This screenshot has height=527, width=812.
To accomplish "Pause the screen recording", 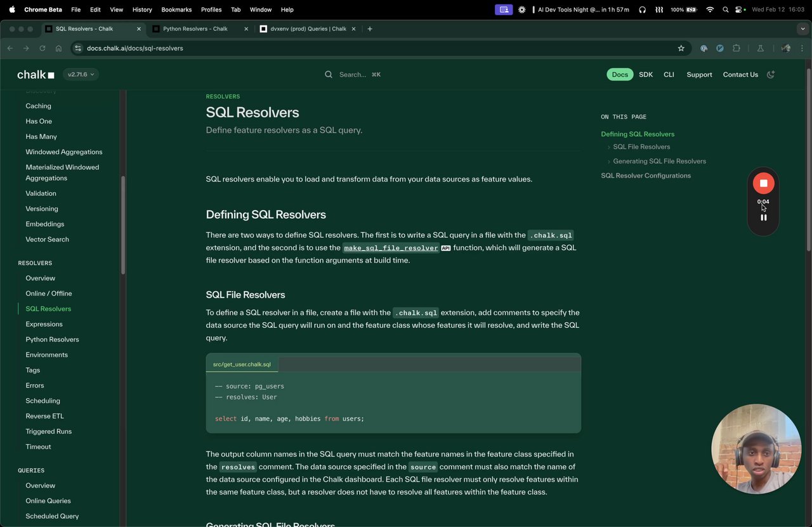I will point(763,218).
